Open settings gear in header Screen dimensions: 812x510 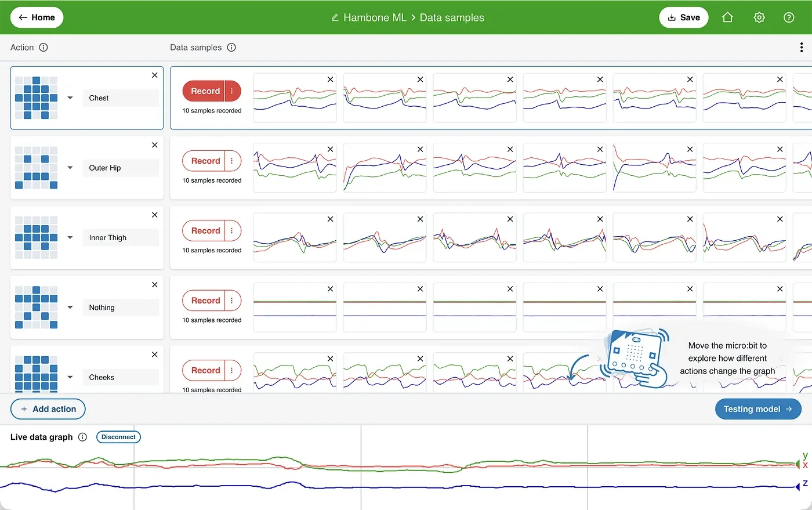point(759,17)
